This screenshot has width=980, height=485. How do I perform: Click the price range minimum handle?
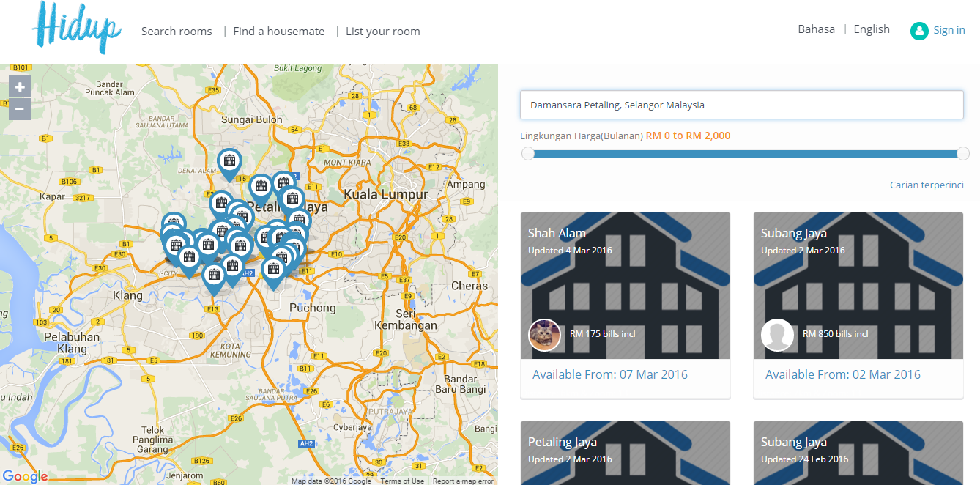(x=527, y=153)
